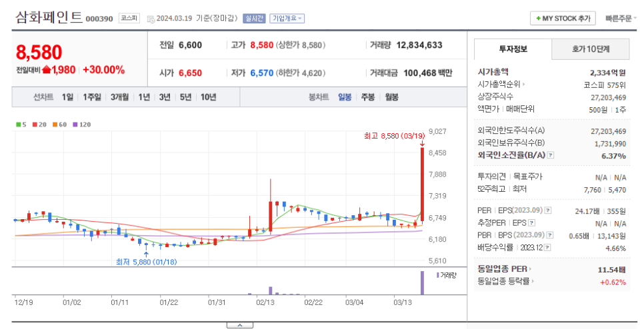
Task: Collapse the chart panel with bottom chevron
Action: click(240, 325)
